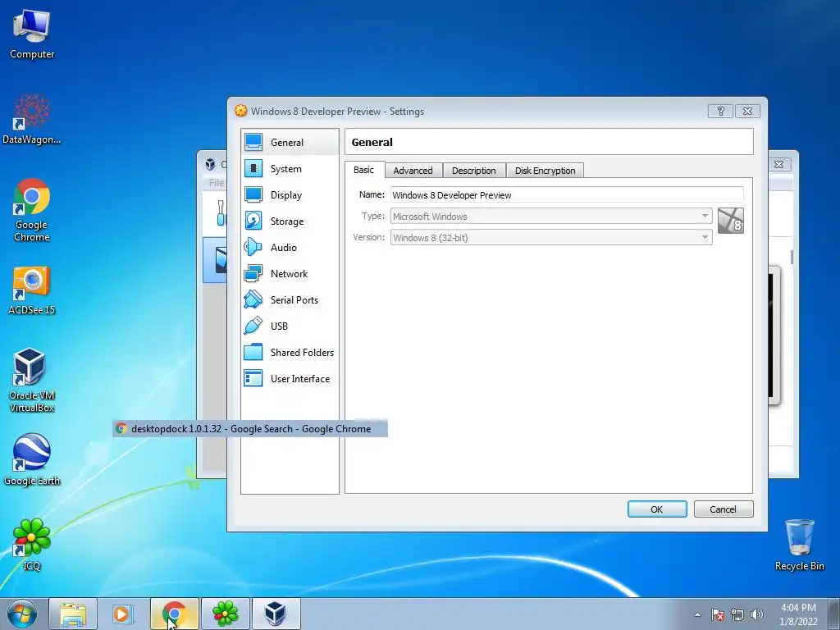This screenshot has width=840, height=630.
Task: Switch to the Disk Encryption tab
Action: click(546, 171)
